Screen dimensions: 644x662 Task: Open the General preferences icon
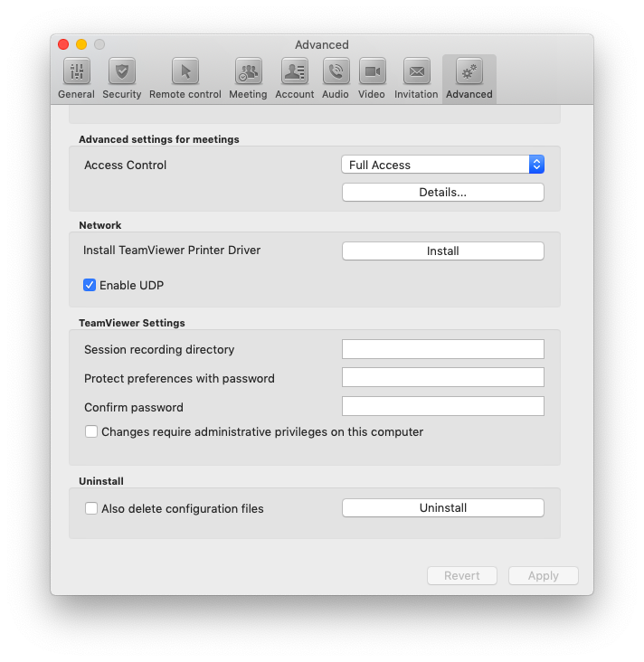pyautogui.click(x=76, y=72)
